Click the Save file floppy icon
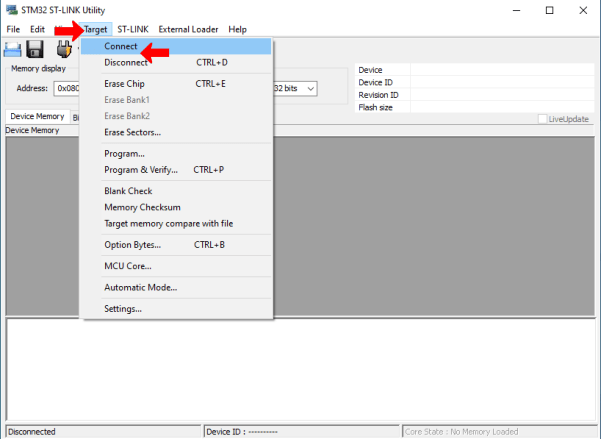The height and width of the screenshot is (439, 601). (x=35, y=50)
